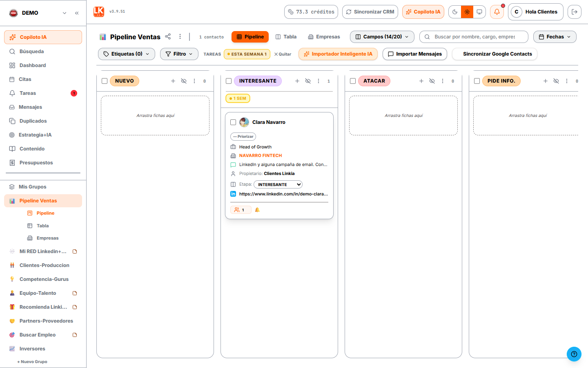Viewport: 588px width, 368px height.
Task: Open the PIDE INFO. column options menu
Action: click(567, 81)
